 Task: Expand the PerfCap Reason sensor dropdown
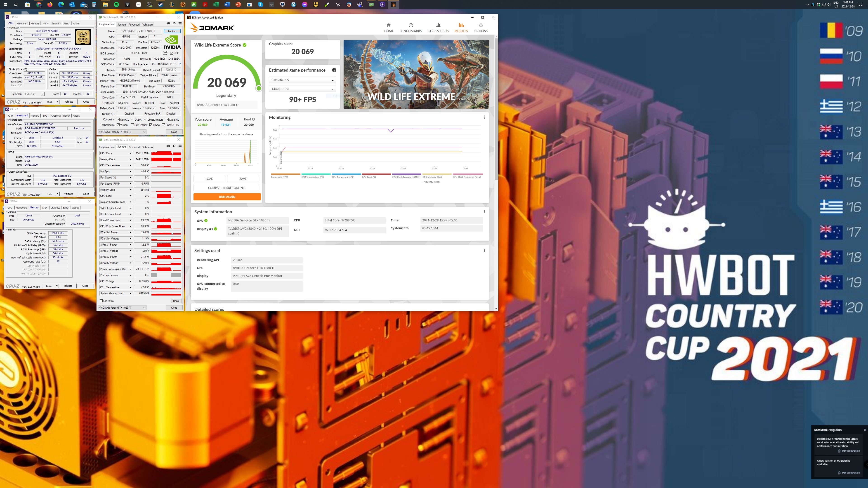(130, 275)
